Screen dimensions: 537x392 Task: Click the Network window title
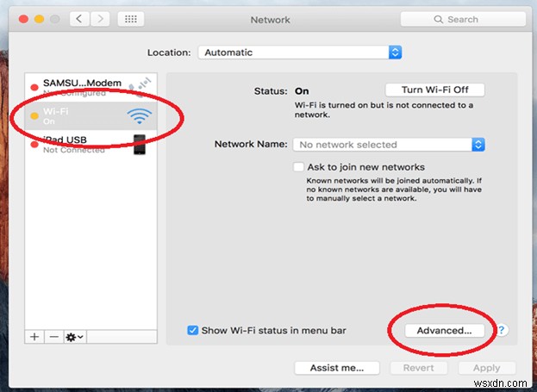270,20
